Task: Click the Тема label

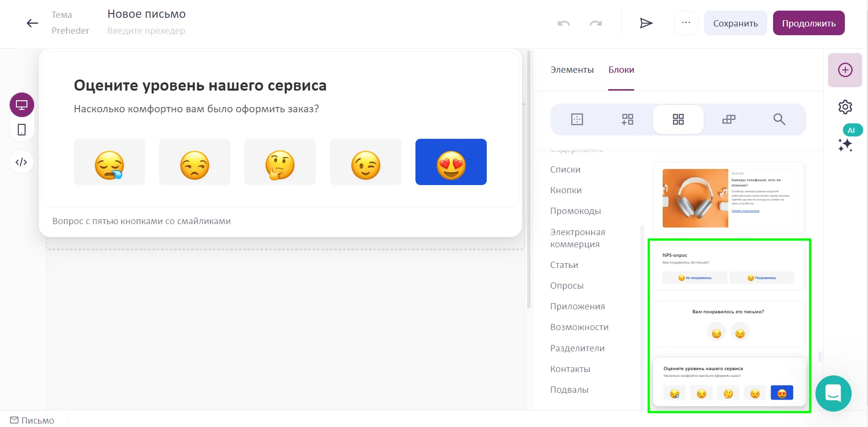Action: point(62,15)
